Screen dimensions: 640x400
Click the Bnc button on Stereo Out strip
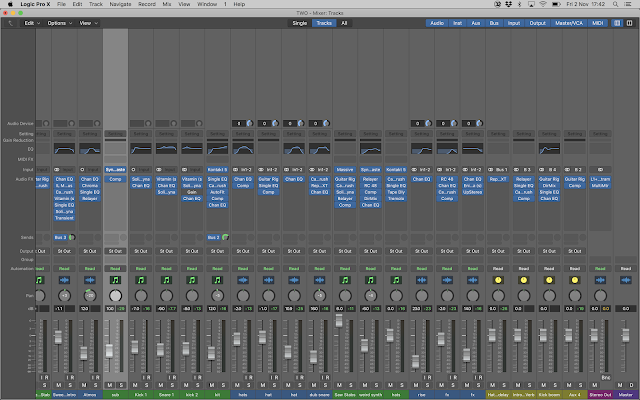(606, 378)
